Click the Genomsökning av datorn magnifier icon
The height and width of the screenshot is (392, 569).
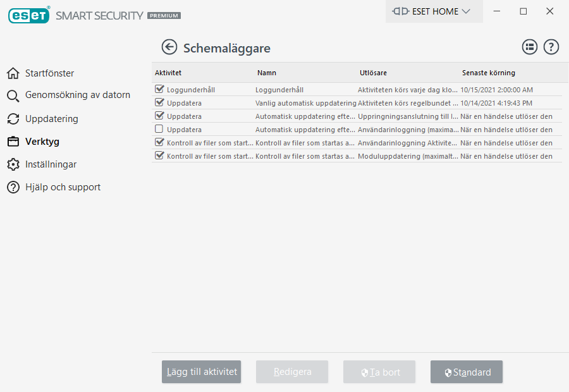(x=13, y=96)
